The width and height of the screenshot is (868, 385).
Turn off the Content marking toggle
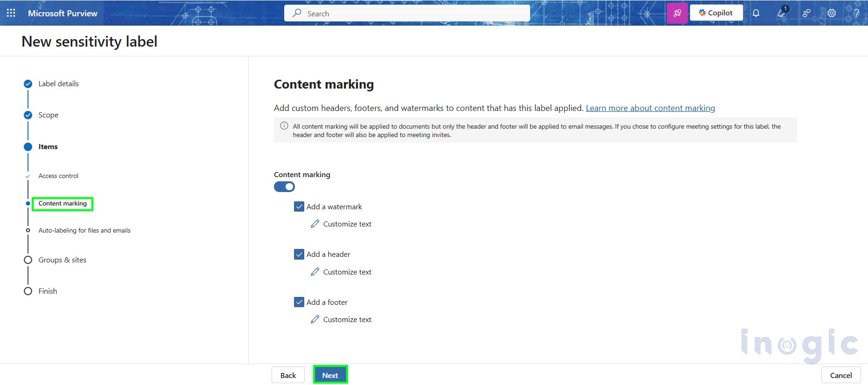(284, 187)
